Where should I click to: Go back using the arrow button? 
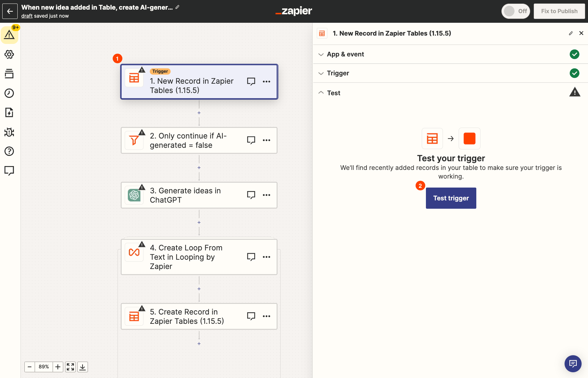[10, 11]
